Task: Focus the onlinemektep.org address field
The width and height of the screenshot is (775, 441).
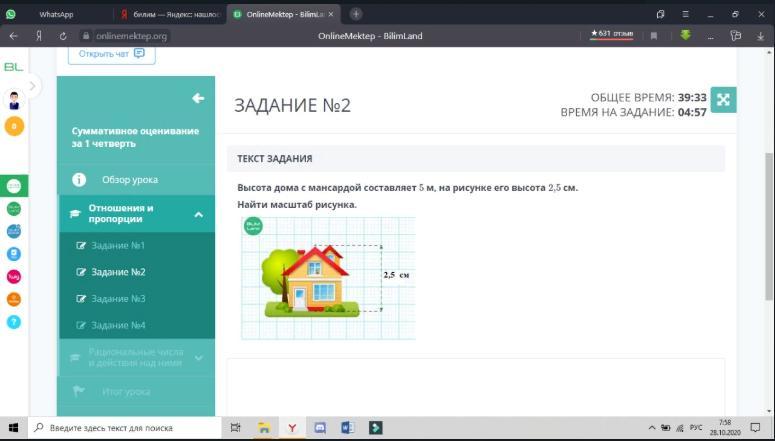Action: tap(125, 36)
